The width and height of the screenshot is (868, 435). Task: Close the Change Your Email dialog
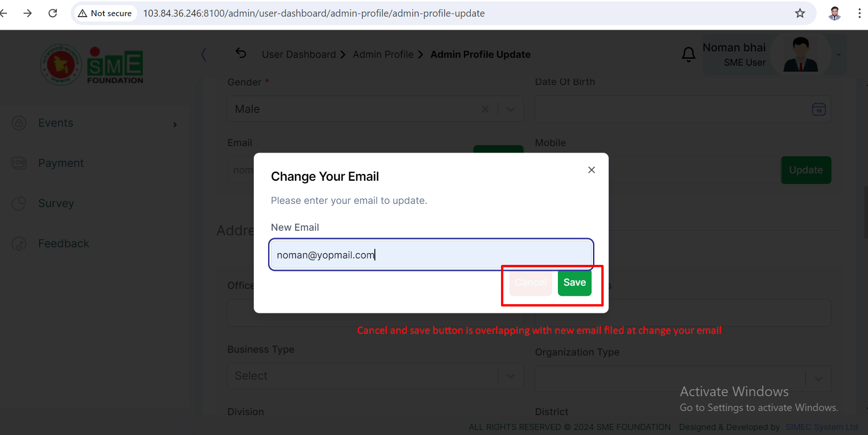click(x=591, y=170)
